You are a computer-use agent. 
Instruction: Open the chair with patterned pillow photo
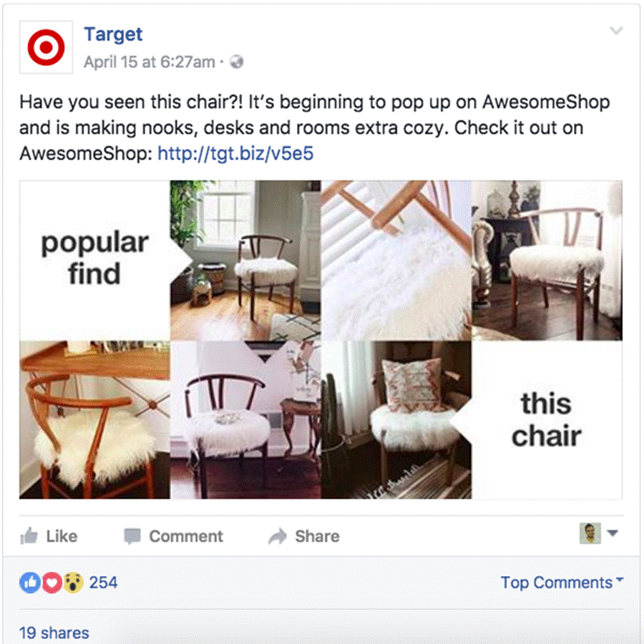coord(396,420)
